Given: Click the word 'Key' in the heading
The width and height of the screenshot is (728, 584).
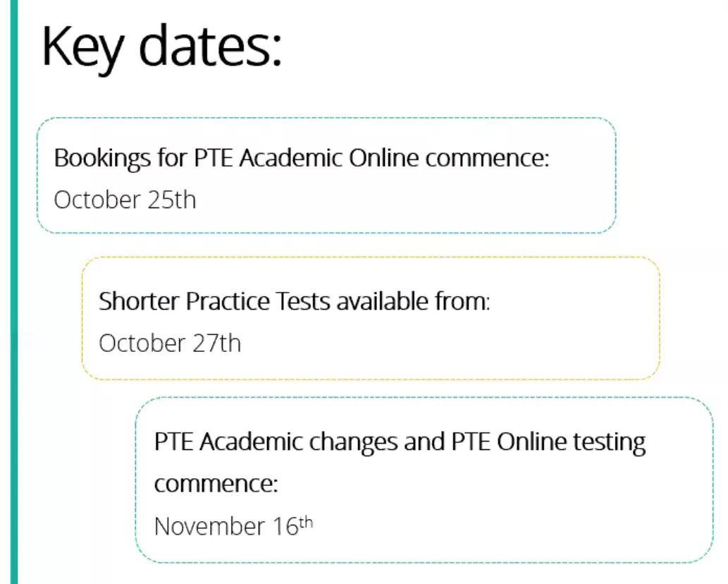Looking at the screenshot, I should (83, 49).
